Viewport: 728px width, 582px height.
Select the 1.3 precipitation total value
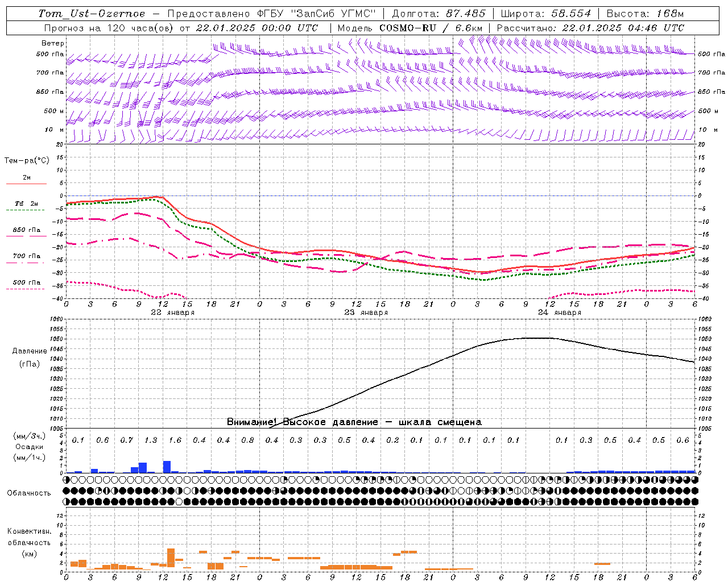click(x=151, y=440)
